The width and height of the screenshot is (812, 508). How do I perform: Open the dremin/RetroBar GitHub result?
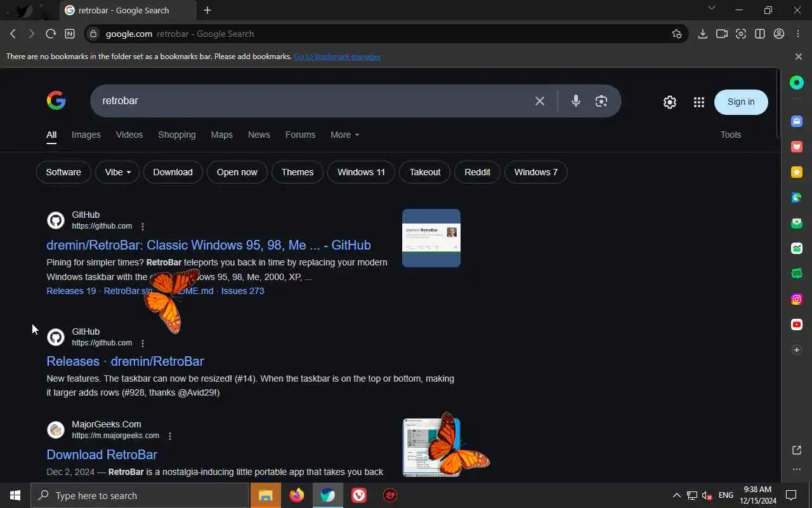209,245
